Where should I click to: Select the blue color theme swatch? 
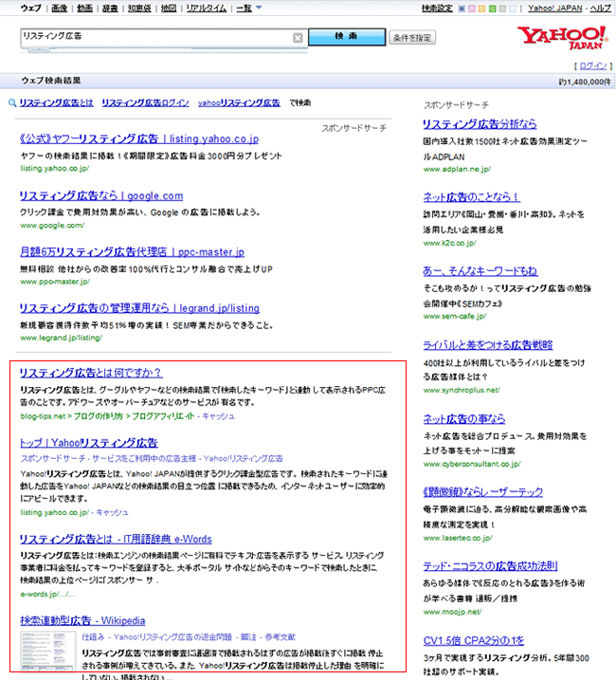(x=462, y=9)
